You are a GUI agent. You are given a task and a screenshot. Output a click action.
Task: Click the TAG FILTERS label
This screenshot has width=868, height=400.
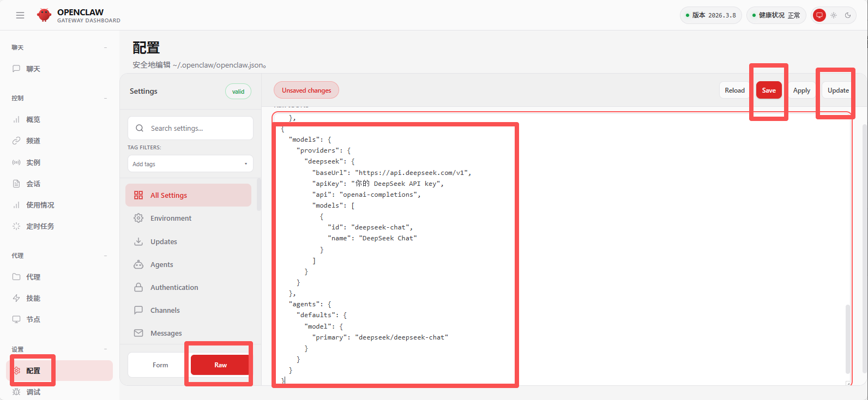144,148
